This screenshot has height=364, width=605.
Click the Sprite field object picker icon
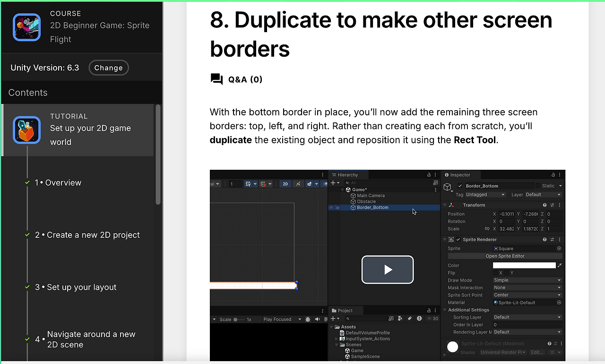coord(559,249)
